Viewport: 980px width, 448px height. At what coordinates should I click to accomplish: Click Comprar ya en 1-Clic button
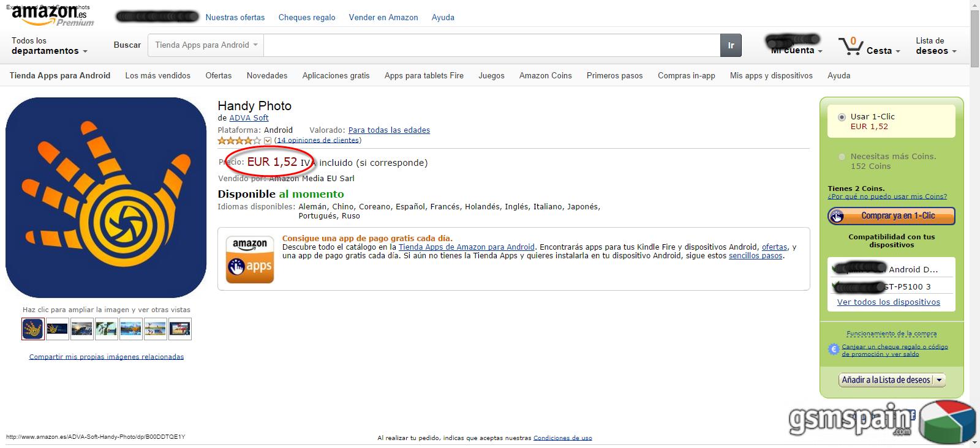coord(891,215)
